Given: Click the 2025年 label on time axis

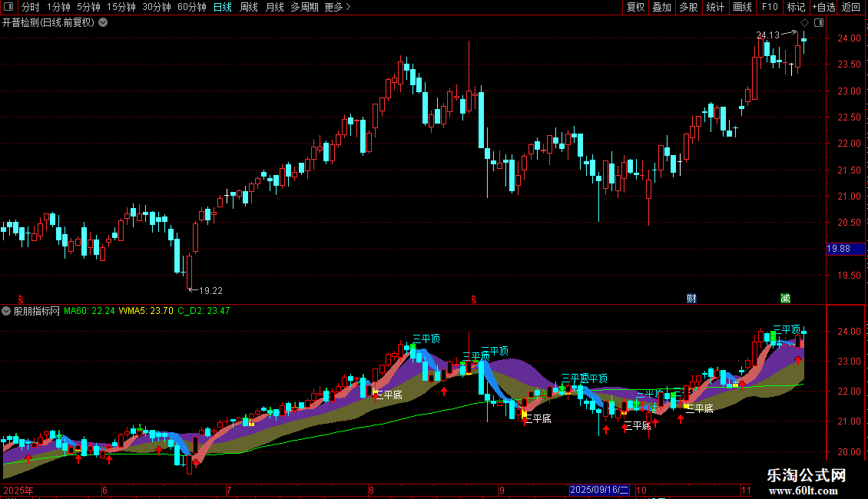Looking at the screenshot, I should [18, 490].
